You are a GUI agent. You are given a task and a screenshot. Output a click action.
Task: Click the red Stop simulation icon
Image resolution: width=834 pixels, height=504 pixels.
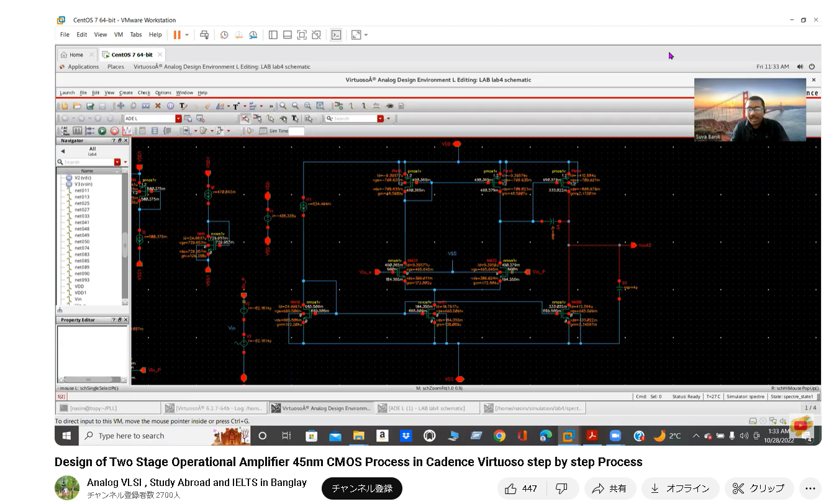click(x=114, y=131)
